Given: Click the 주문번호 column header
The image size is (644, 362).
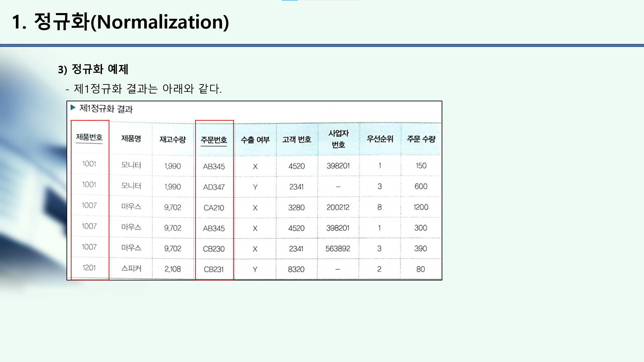Looking at the screenshot, I should (214, 140).
